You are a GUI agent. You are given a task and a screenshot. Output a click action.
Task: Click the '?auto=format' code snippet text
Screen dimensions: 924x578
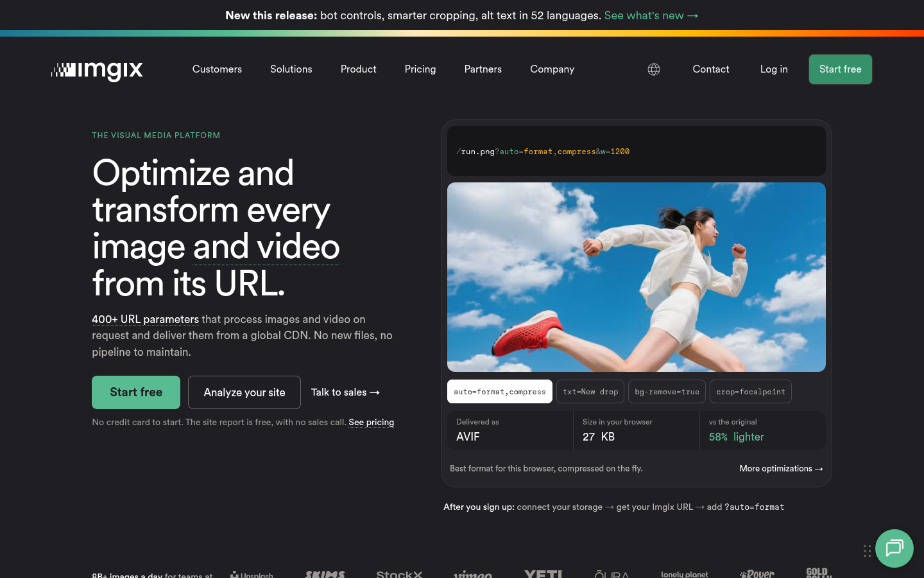(755, 507)
